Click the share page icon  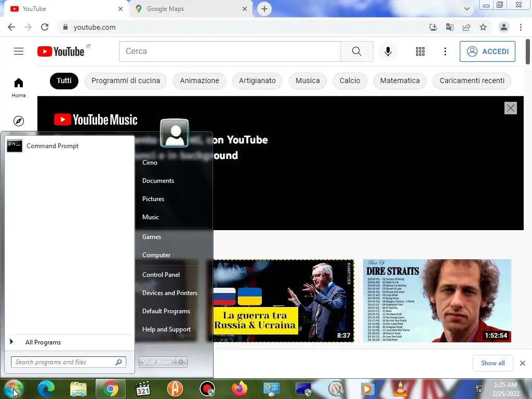467,27
